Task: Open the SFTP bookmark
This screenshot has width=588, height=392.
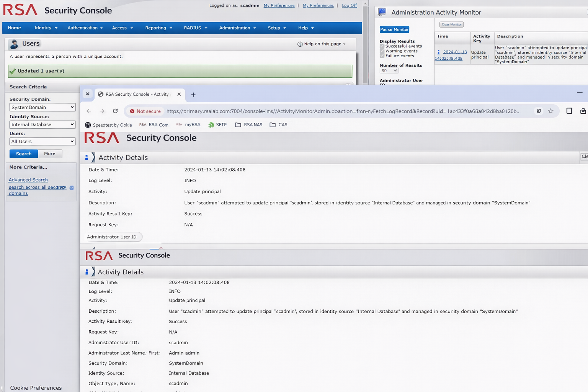Action: (x=217, y=125)
